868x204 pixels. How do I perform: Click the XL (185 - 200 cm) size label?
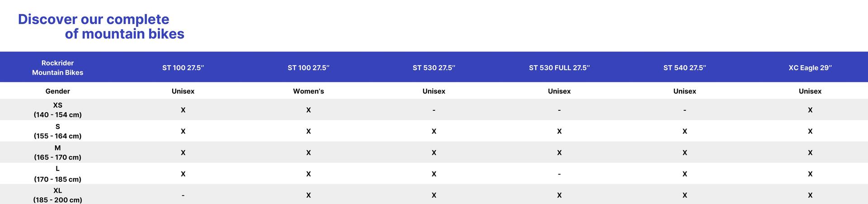(57, 195)
